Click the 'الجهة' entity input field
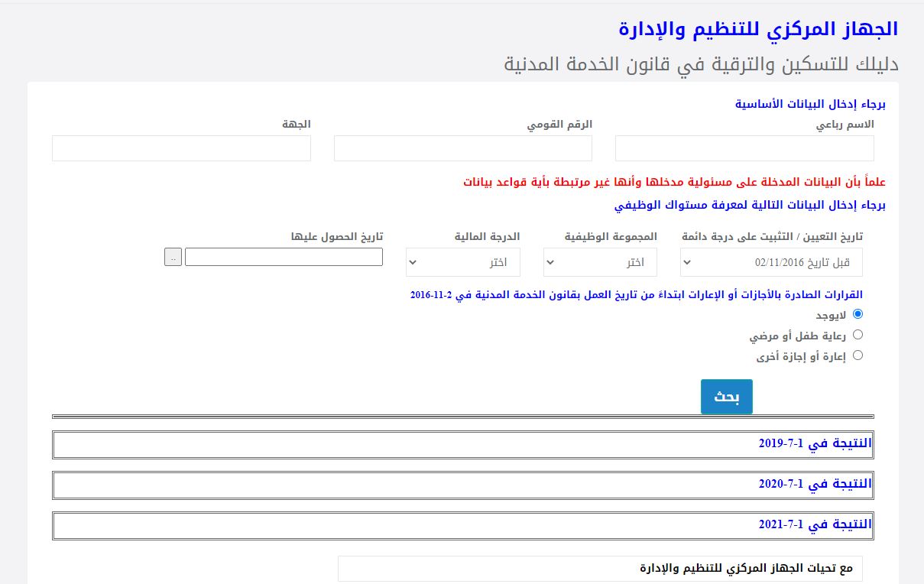924x584 pixels. click(x=181, y=148)
